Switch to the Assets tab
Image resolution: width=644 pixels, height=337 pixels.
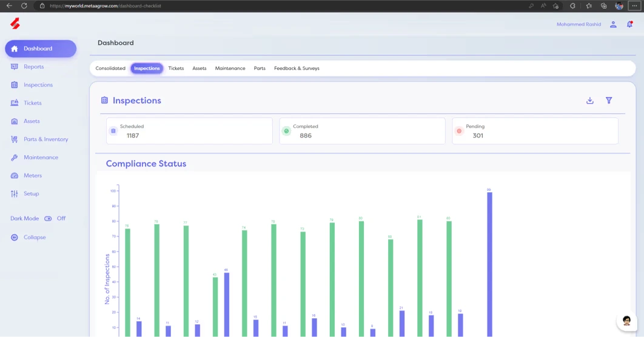pyautogui.click(x=199, y=68)
